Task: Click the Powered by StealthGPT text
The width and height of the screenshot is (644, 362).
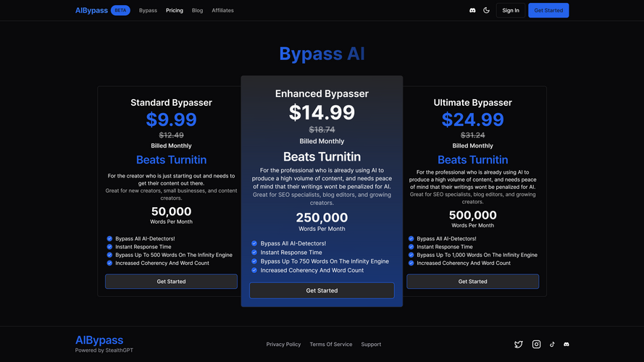Action: pyautogui.click(x=104, y=350)
